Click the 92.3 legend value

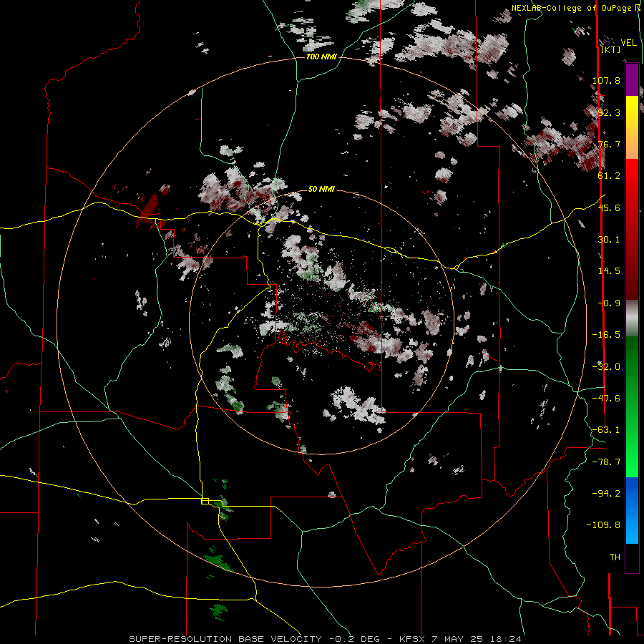pyautogui.click(x=609, y=112)
